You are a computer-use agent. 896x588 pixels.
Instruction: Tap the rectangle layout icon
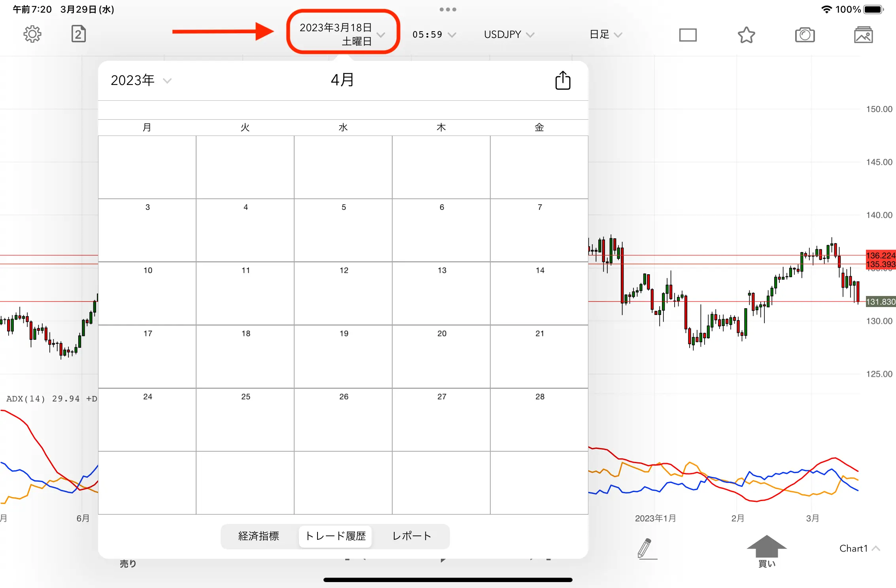[x=688, y=35]
